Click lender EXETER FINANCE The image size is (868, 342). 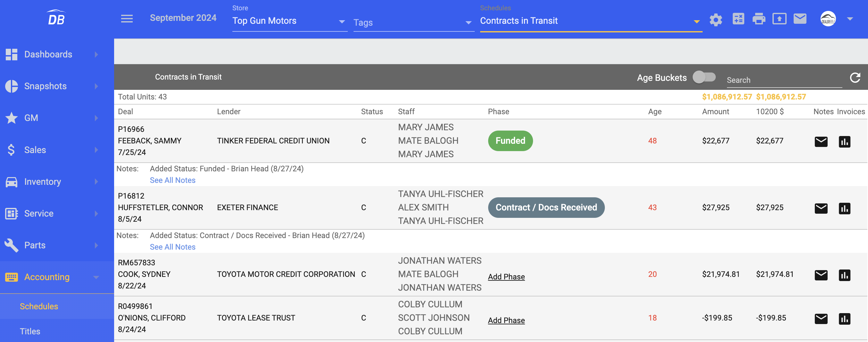(x=247, y=208)
